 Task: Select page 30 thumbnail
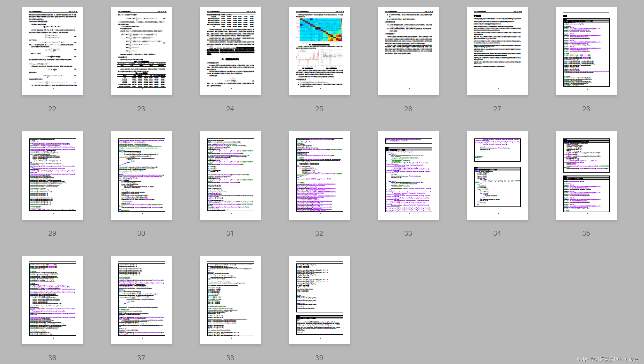pos(141,175)
